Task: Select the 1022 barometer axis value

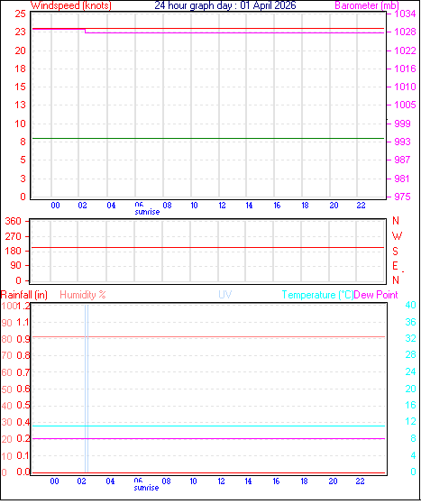Action: coord(405,50)
